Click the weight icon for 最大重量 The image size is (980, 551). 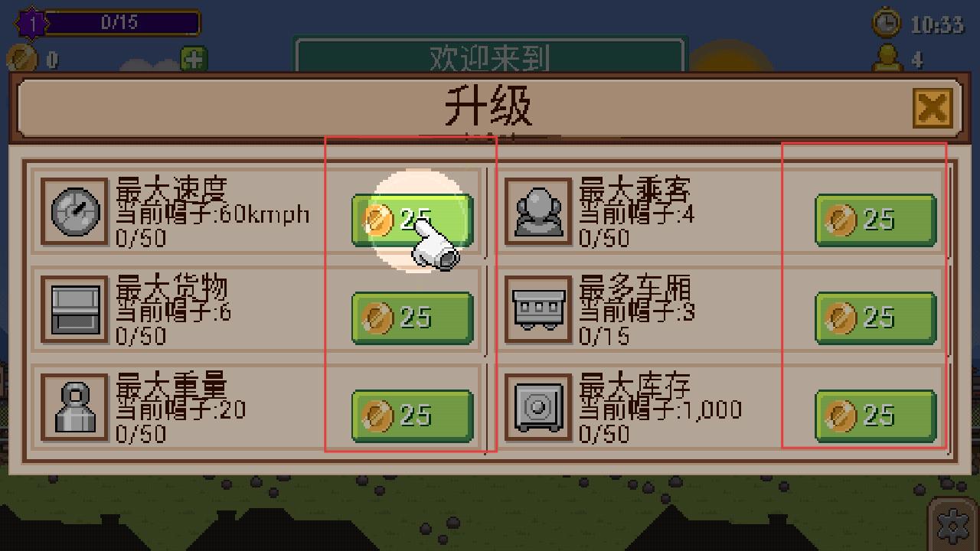pos(74,407)
